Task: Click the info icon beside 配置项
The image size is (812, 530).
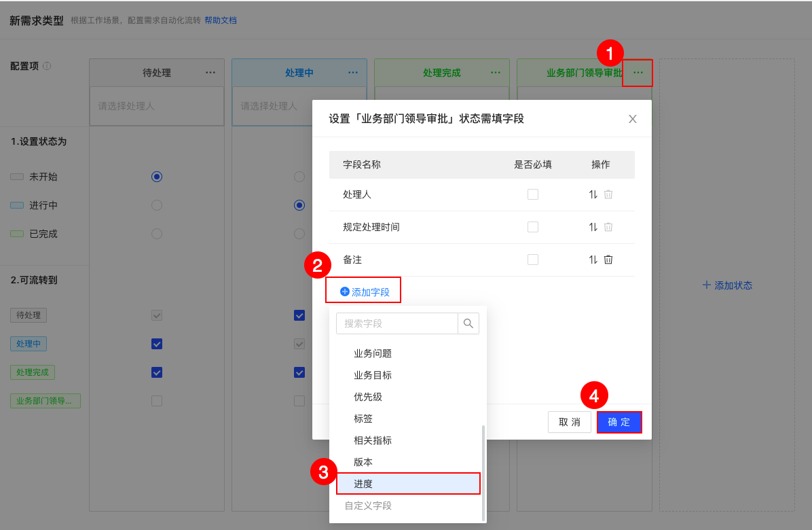Action: [x=47, y=66]
